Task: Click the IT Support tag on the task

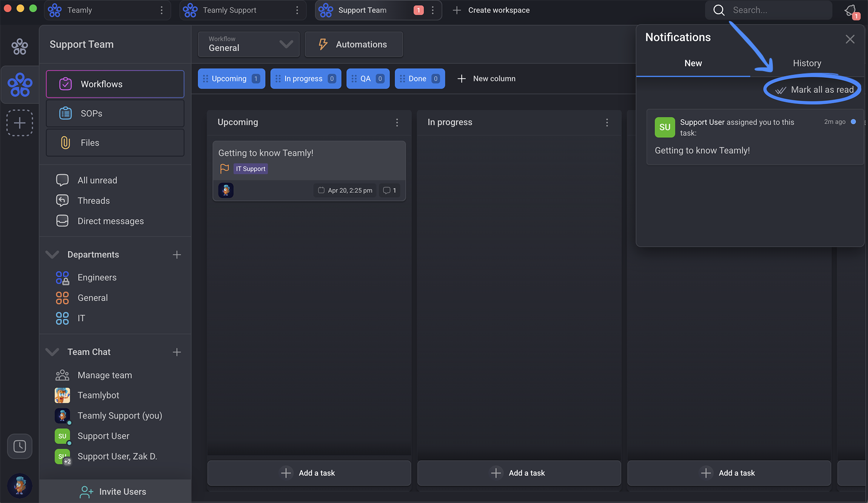Action: pos(251,168)
